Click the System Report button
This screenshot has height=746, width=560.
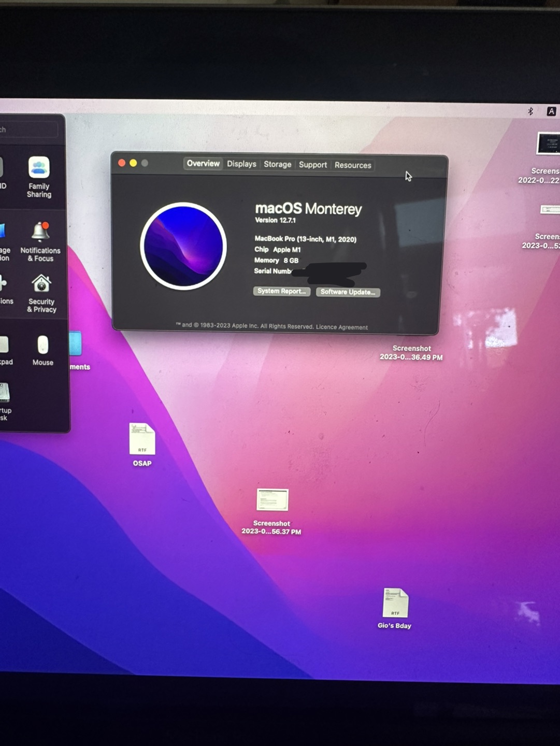[282, 291]
